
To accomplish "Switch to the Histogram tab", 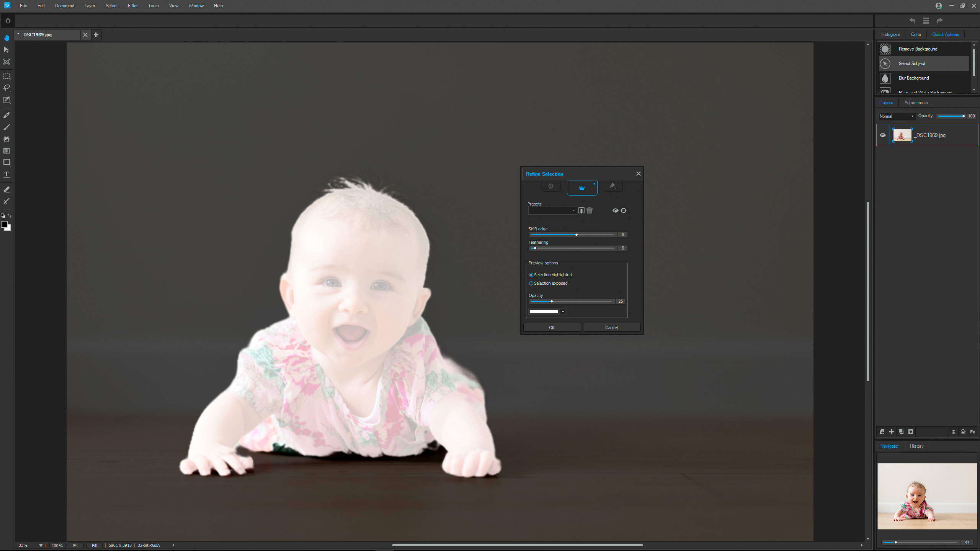I will pos(890,34).
